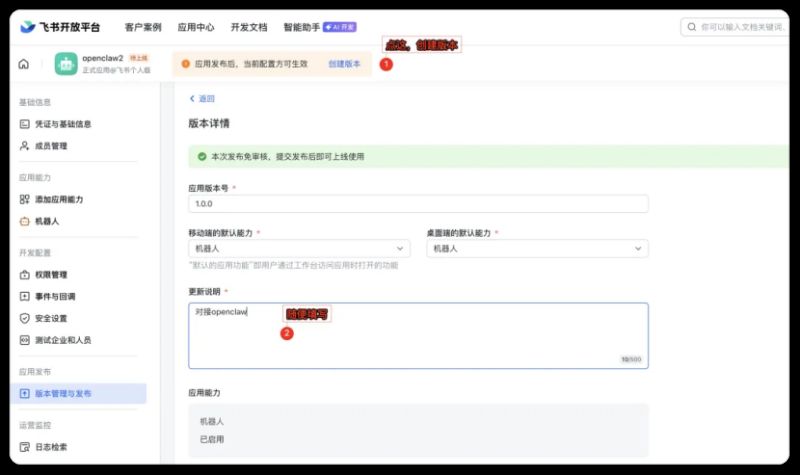Viewport: 800px width, 475px height.
Task: Click the orange warning icon in banner
Action: tap(186, 64)
